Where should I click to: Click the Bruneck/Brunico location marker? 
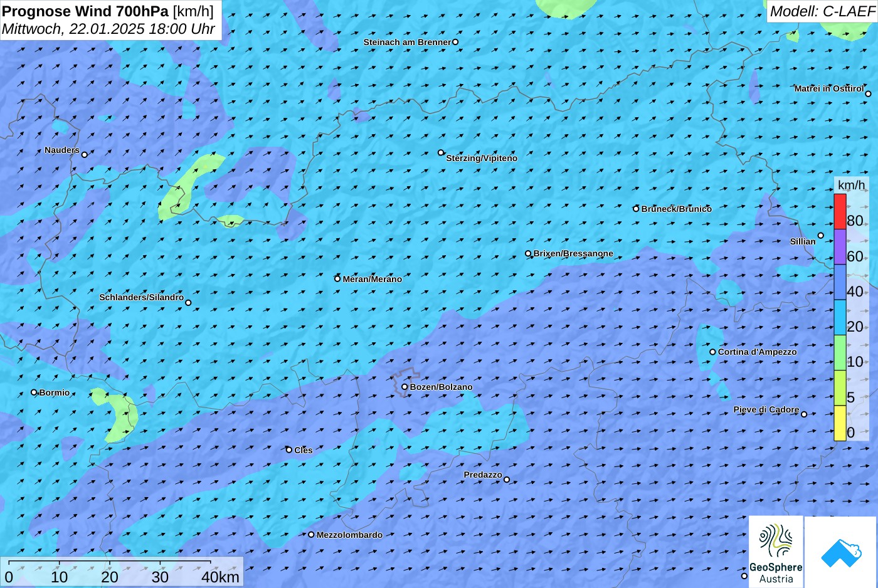pyautogui.click(x=636, y=209)
